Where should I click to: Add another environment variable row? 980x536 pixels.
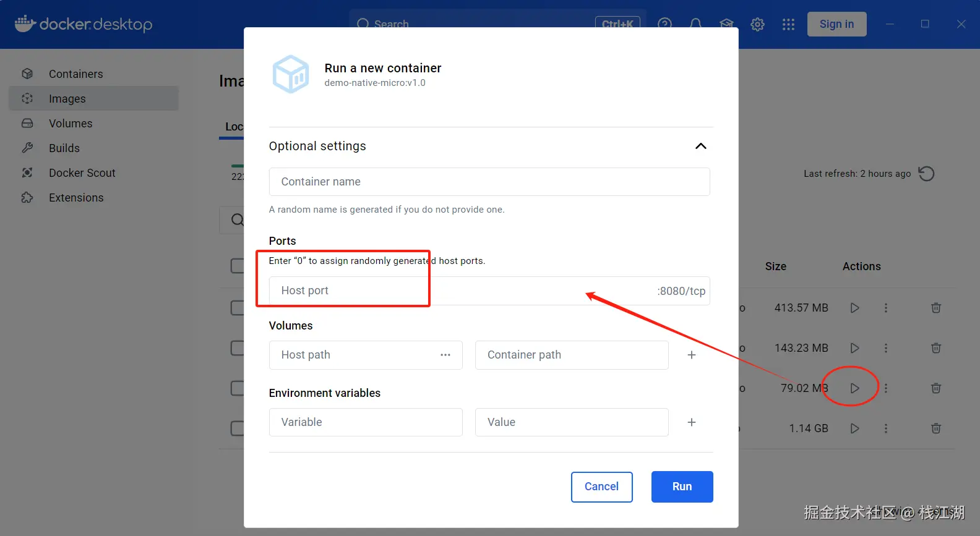click(x=692, y=422)
